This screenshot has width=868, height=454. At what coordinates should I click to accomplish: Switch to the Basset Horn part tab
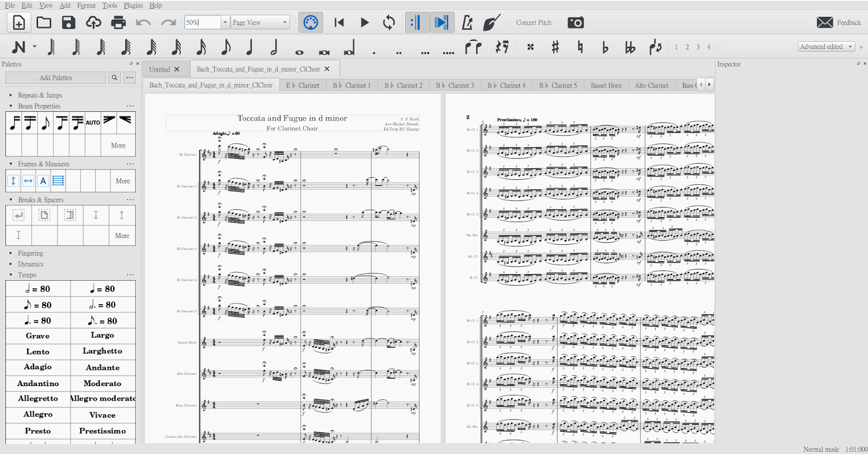click(x=606, y=85)
